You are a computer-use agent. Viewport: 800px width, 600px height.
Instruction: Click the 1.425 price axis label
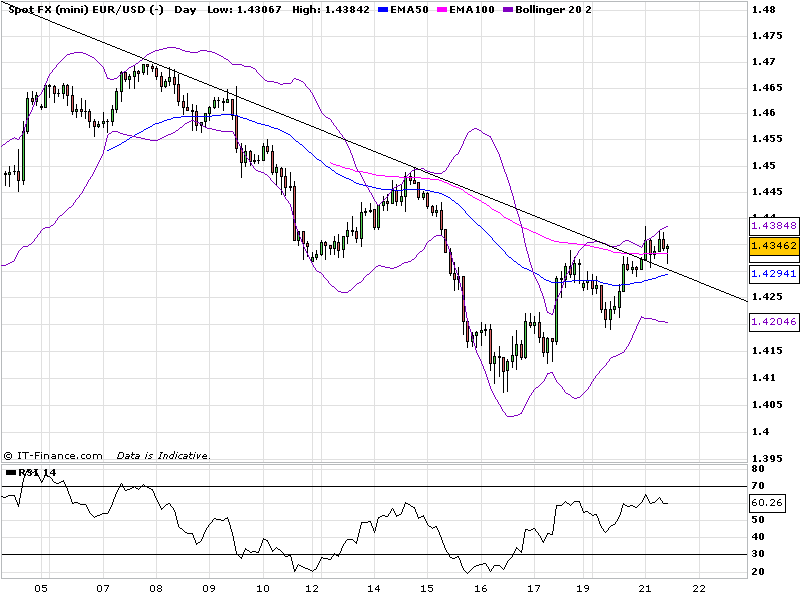[x=767, y=296]
